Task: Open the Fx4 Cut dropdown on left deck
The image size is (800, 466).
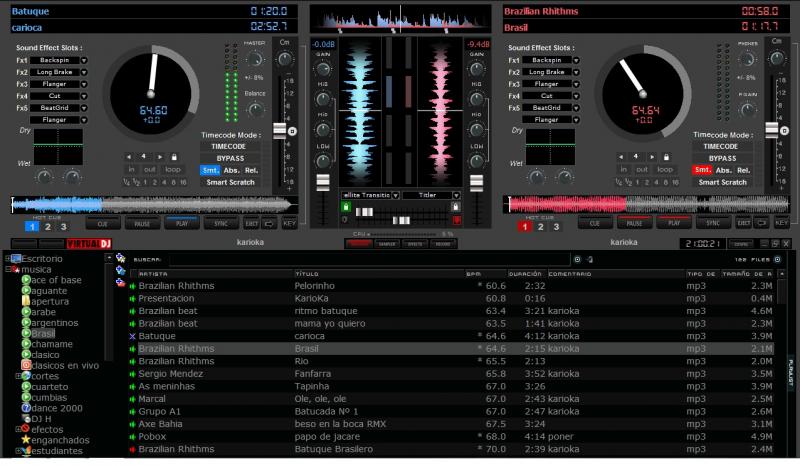Action: coord(84,96)
